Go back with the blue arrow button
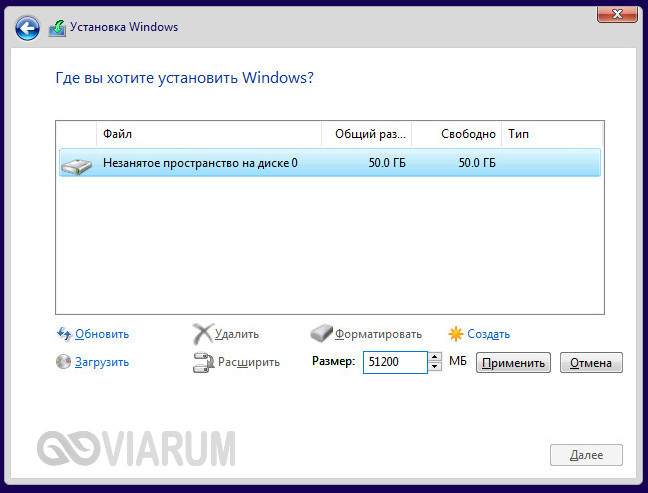Viewport: 648px width, 493px height. [x=27, y=28]
